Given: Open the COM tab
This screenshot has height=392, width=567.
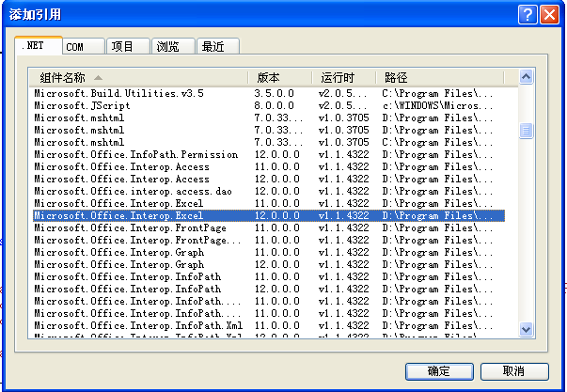Looking at the screenshot, I should (x=84, y=47).
